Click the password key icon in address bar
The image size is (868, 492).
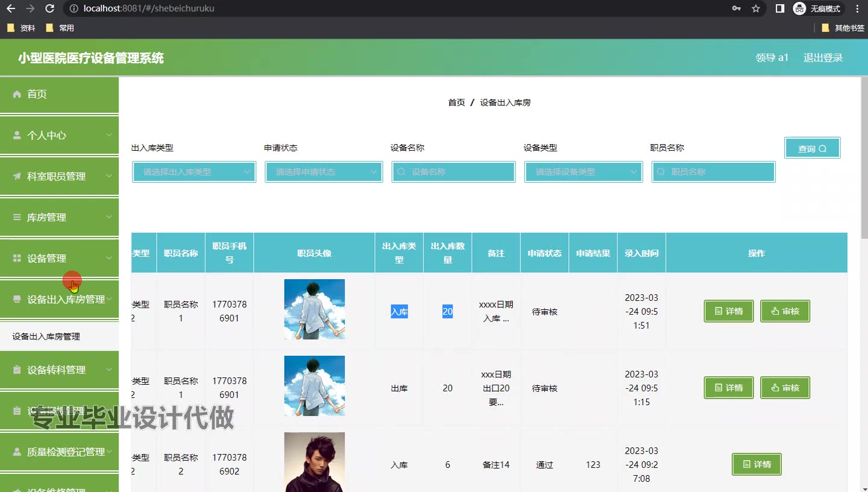point(737,8)
